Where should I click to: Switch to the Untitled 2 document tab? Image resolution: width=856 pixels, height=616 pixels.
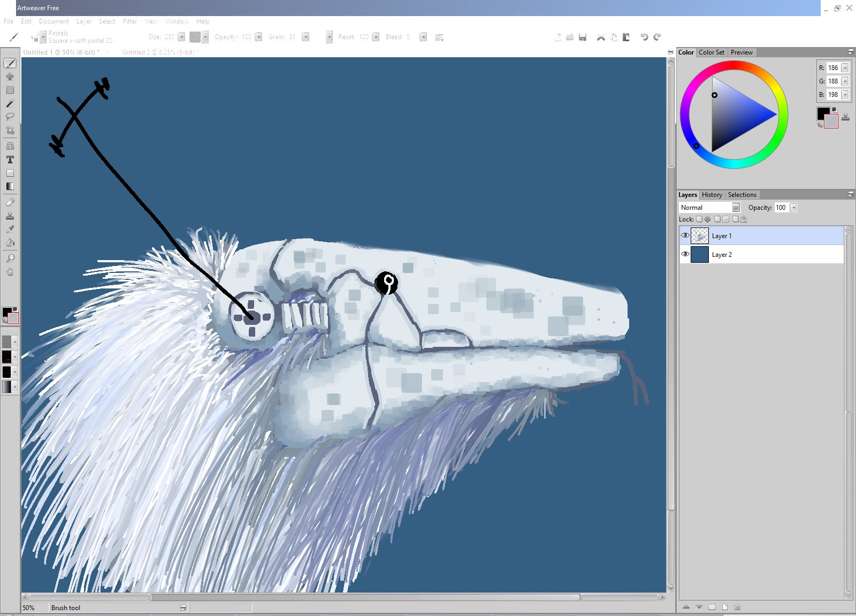click(x=160, y=52)
